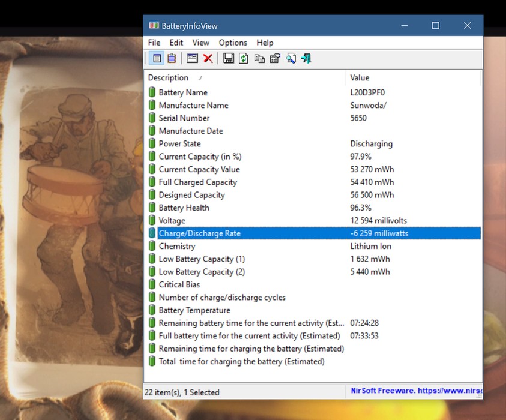Select the Manufacture Name row

314,105
